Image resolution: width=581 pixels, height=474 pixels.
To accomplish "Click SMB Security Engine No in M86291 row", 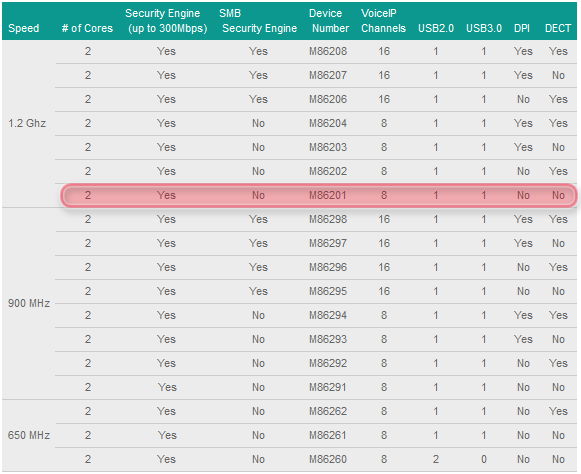I will point(258,387).
